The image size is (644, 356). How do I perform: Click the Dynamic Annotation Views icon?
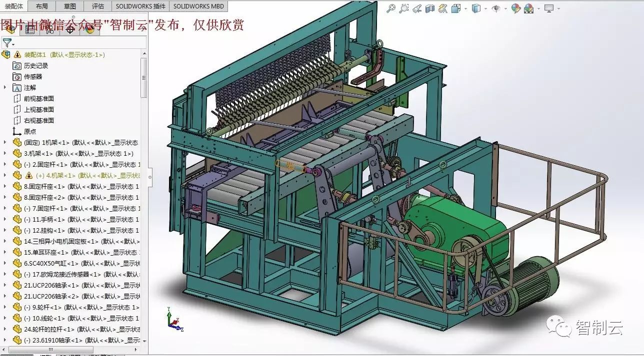pyautogui.click(x=442, y=8)
